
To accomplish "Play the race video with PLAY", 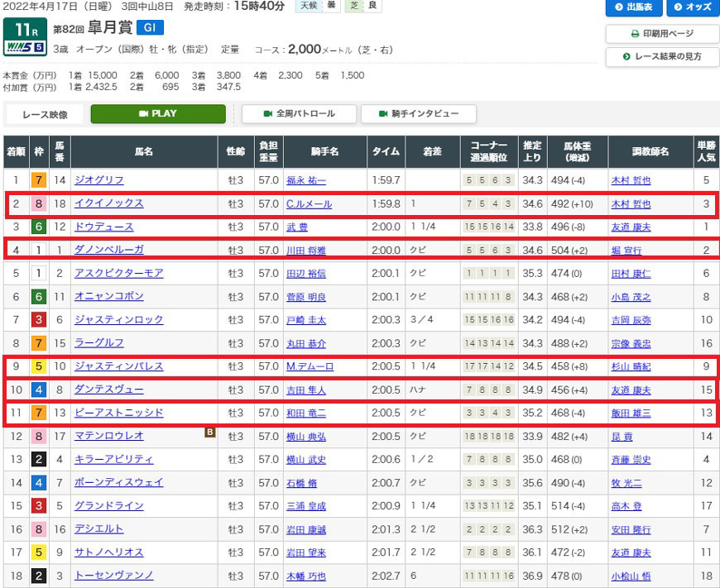I will 157,113.
